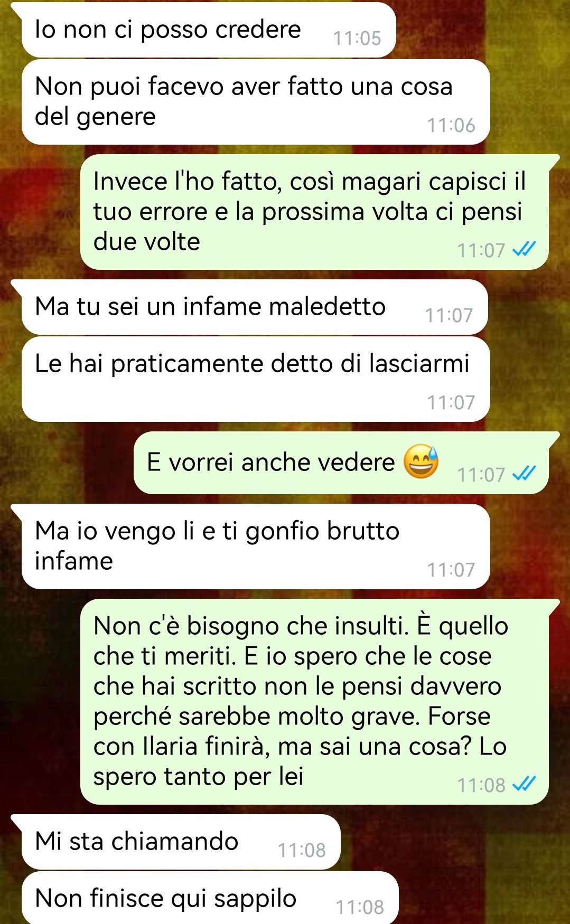Select the 'E vorrei anche vedere' message

[342, 463]
